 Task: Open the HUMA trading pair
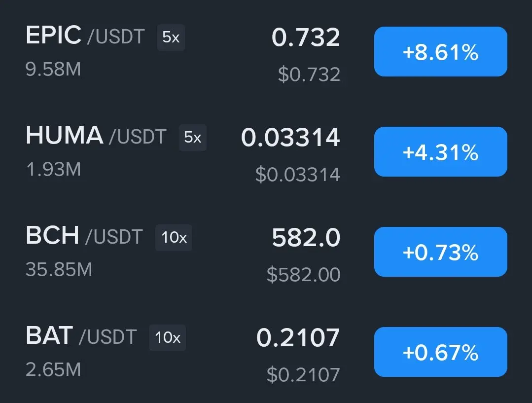pos(64,136)
